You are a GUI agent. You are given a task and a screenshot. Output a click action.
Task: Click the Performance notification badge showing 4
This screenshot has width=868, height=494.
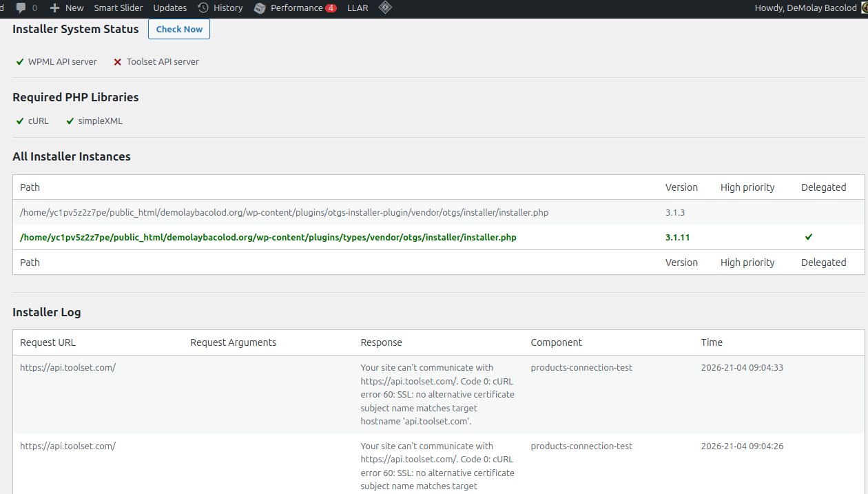(331, 8)
